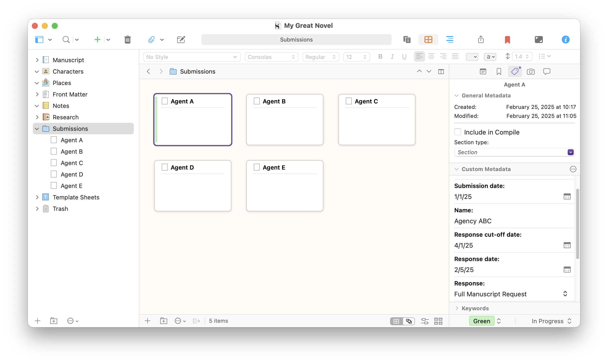Switch to the Outliner view icon
This screenshot has height=364, width=608.
click(x=450, y=40)
